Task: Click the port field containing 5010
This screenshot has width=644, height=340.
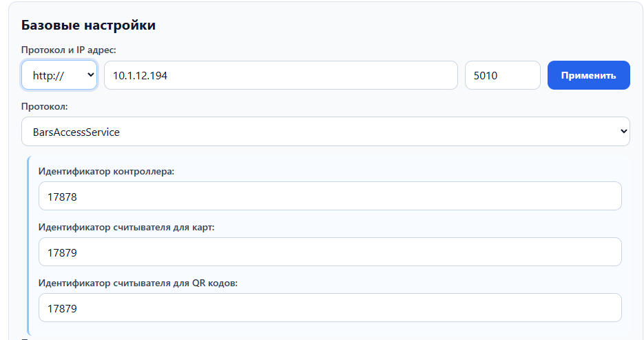Action: [503, 75]
